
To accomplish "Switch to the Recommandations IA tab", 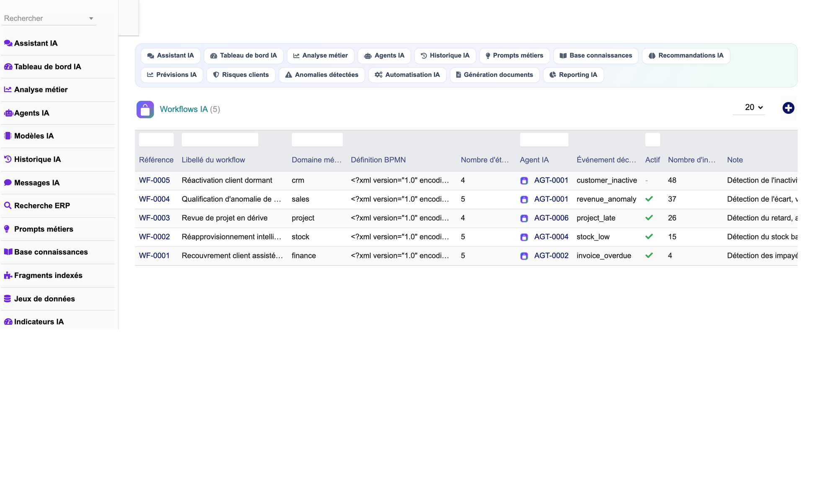I will pyautogui.click(x=686, y=56).
